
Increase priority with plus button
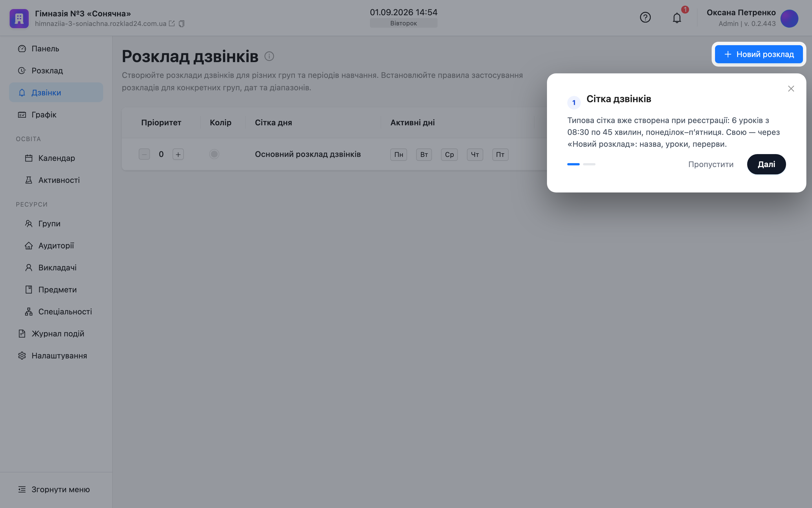pyautogui.click(x=178, y=154)
